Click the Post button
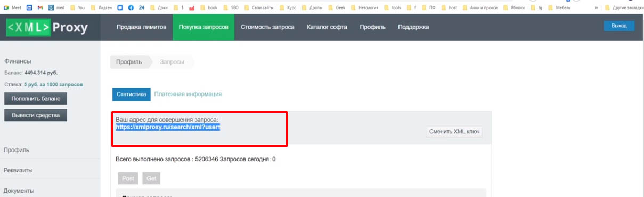The height and width of the screenshot is (197, 644). [x=128, y=179]
